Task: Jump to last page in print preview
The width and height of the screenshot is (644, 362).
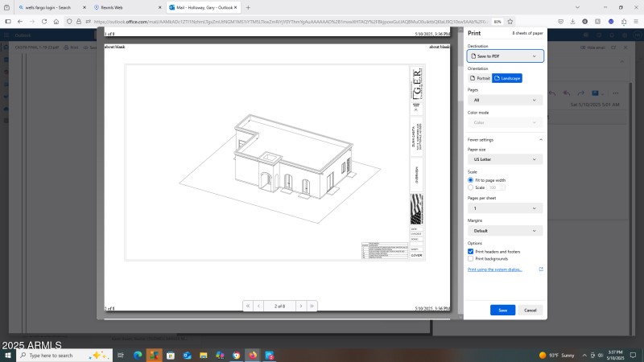Action: pyautogui.click(x=312, y=306)
